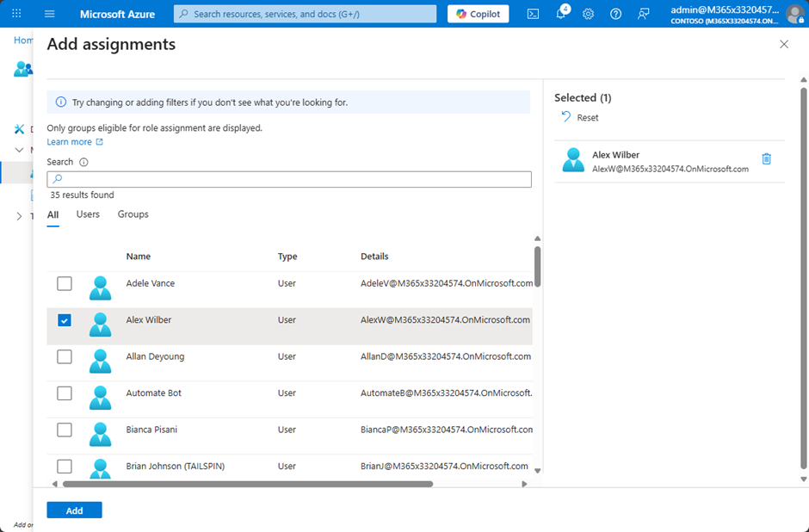Open the Azure portal apps grid icon
The width and height of the screenshot is (809, 532).
point(16,14)
